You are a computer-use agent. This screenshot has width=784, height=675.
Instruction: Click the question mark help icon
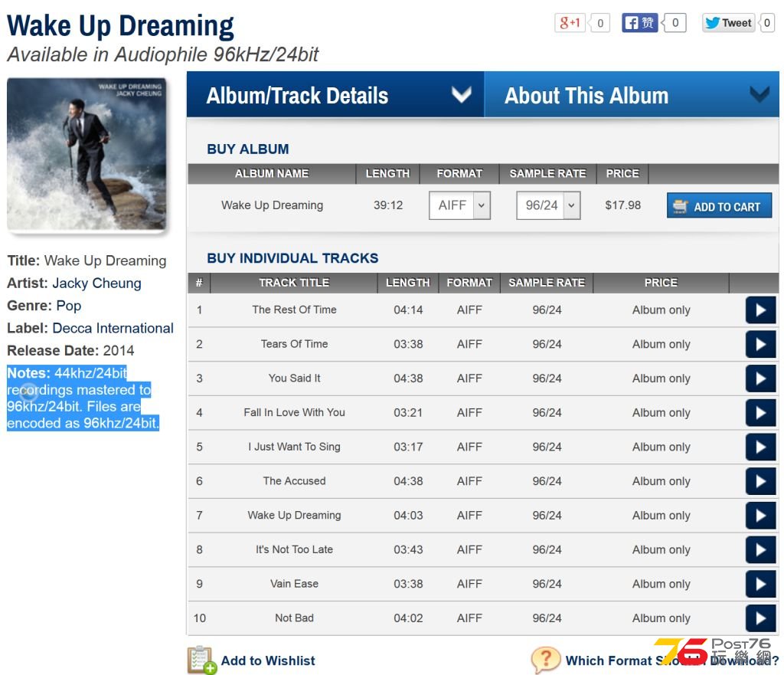click(545, 660)
